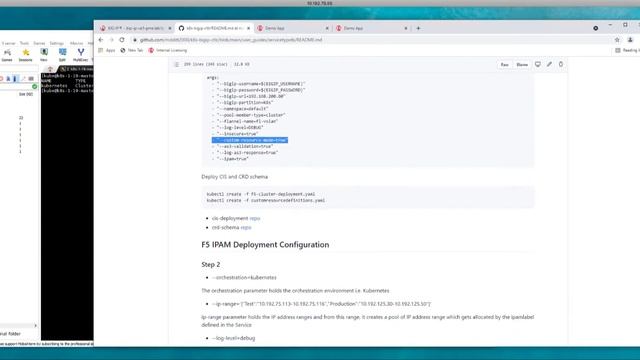640x360 pixels.
Task: Open the crd-schema repo link
Action: tap(246, 227)
